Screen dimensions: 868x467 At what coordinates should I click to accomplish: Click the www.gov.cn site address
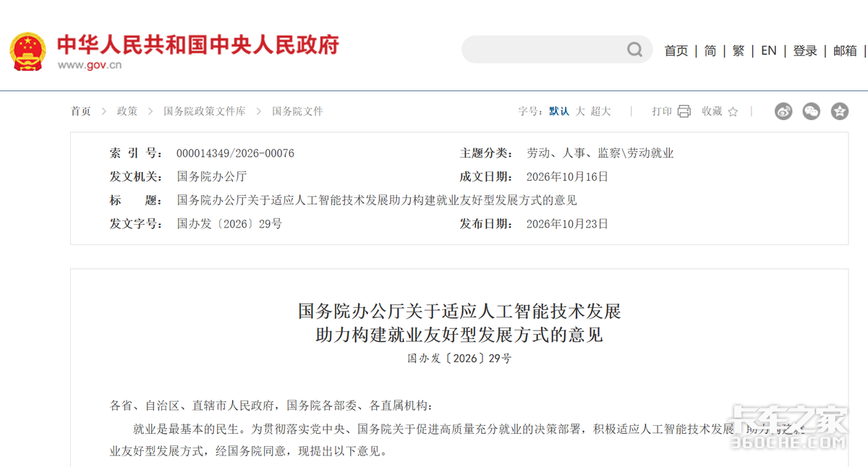click(90, 65)
